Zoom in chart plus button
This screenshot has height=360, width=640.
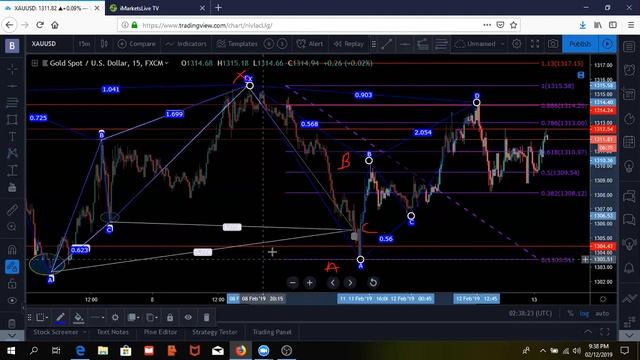pyautogui.click(x=309, y=282)
